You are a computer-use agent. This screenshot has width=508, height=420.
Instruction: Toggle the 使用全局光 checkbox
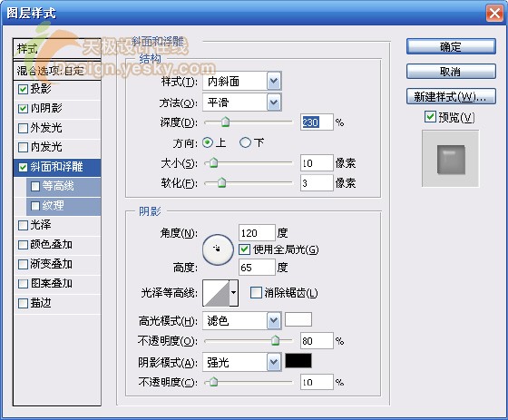point(244,249)
